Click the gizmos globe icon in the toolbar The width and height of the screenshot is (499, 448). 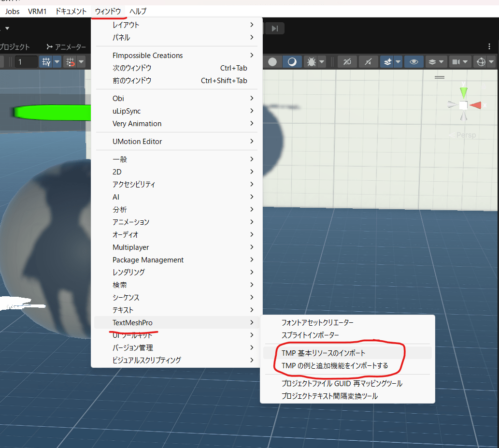pyautogui.click(x=480, y=61)
